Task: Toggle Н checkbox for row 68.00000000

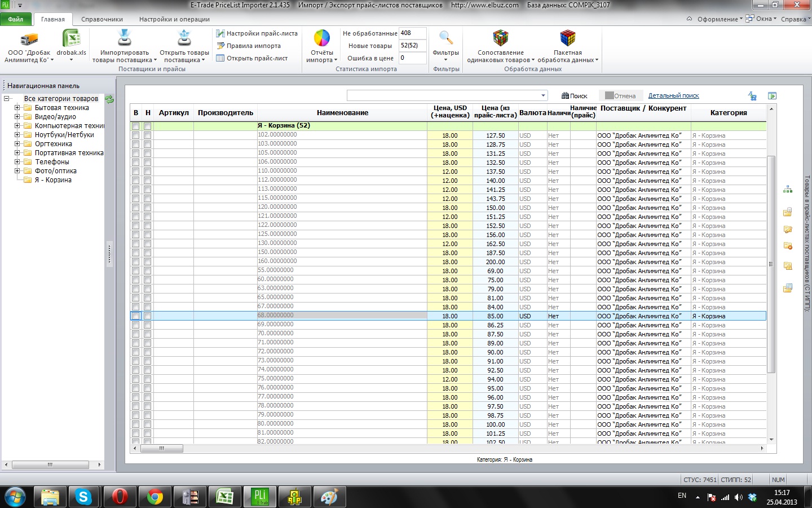Action: (x=148, y=316)
